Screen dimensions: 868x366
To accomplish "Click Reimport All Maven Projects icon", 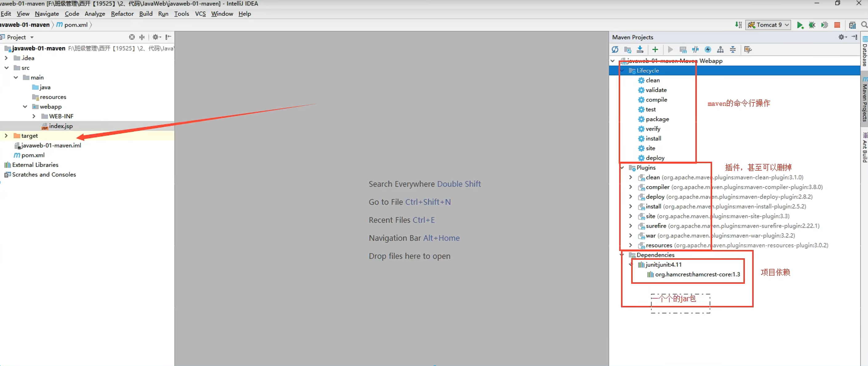I will [x=615, y=50].
